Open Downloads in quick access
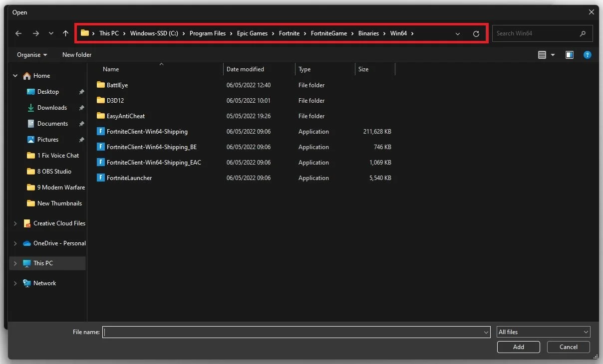This screenshot has width=603, height=364. pos(52,108)
